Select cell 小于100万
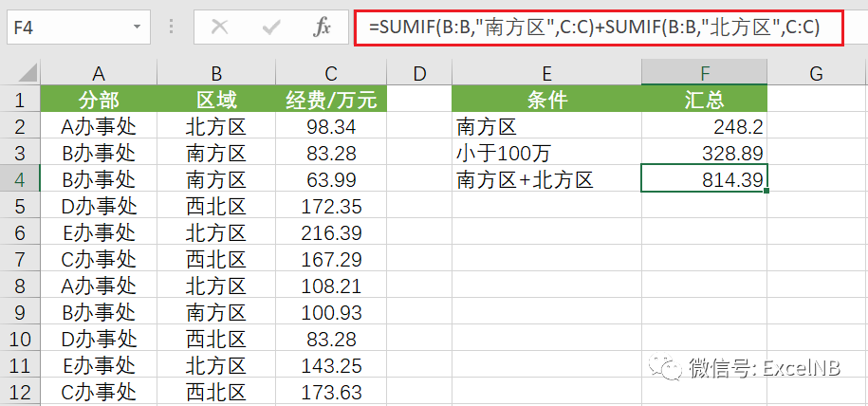The height and width of the screenshot is (406, 868). [x=547, y=153]
